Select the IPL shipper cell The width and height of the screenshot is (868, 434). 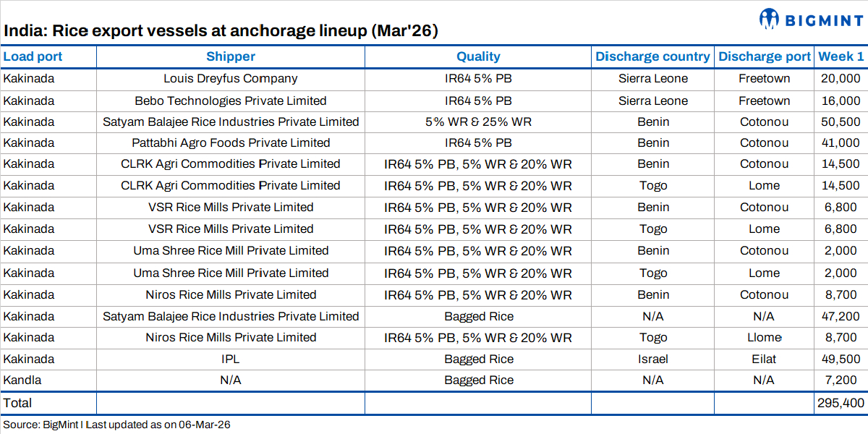tap(231, 359)
